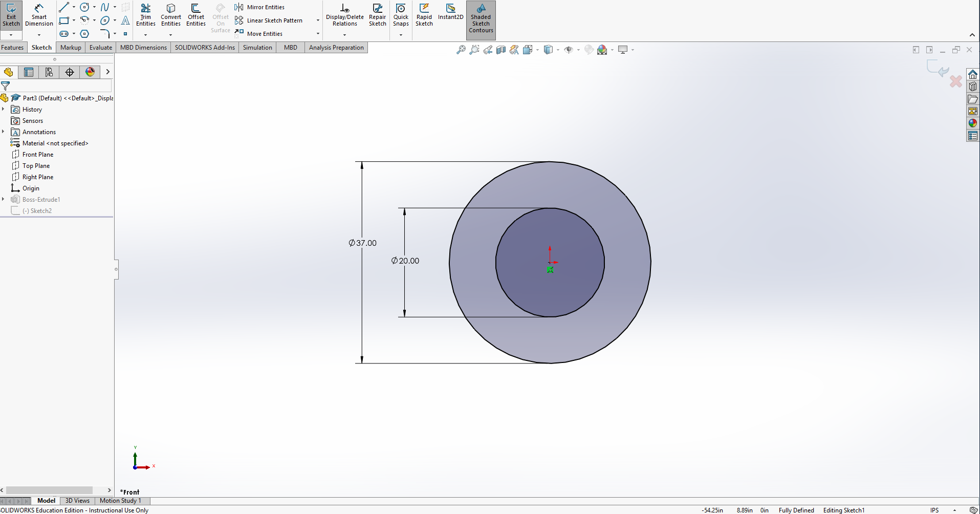Choose the Circle sketch tool
Screen dimensions: 980x514
[x=85, y=7]
